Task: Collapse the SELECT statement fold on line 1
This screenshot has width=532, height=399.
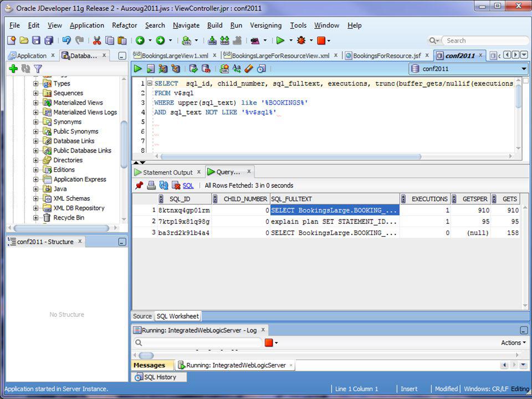Action: click(150, 84)
